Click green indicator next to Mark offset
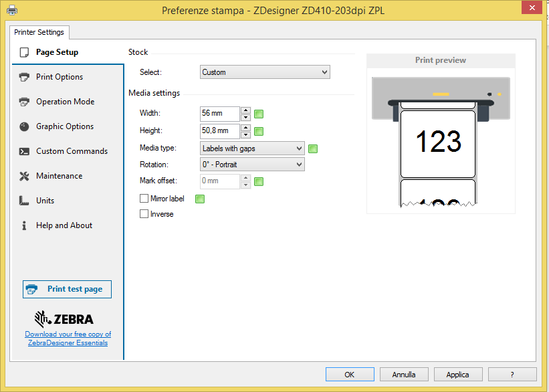The height and width of the screenshot is (392, 549). click(x=259, y=181)
